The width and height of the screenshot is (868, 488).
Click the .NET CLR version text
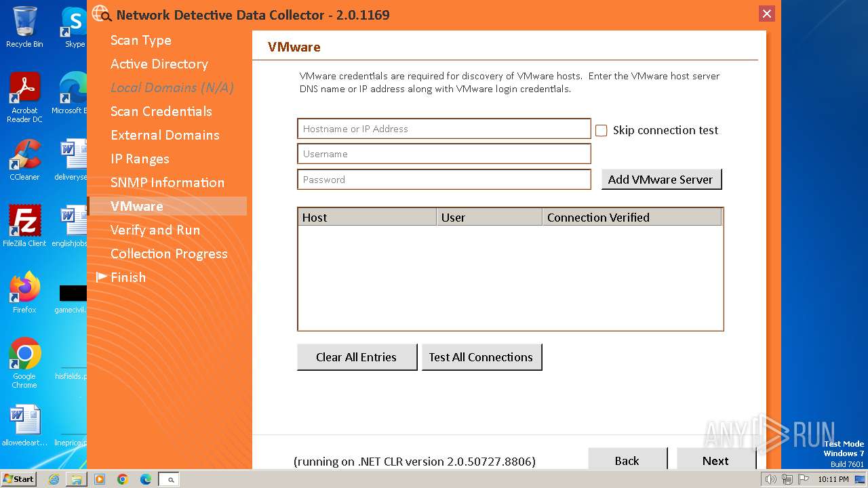coord(414,462)
